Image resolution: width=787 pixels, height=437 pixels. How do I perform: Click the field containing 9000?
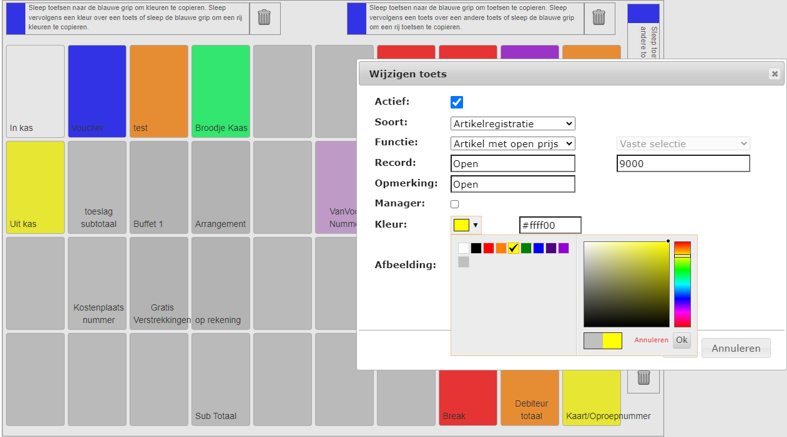point(683,164)
